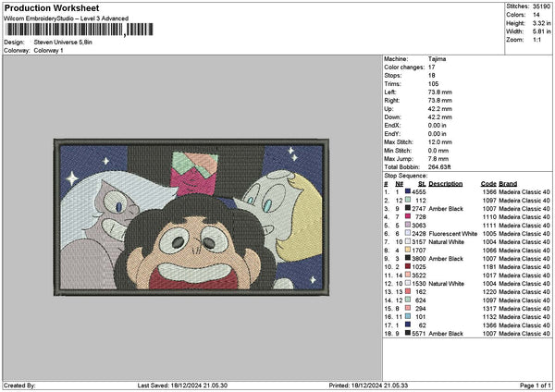
Task: Click the Zoom value 1:1
Action: click(x=536, y=40)
